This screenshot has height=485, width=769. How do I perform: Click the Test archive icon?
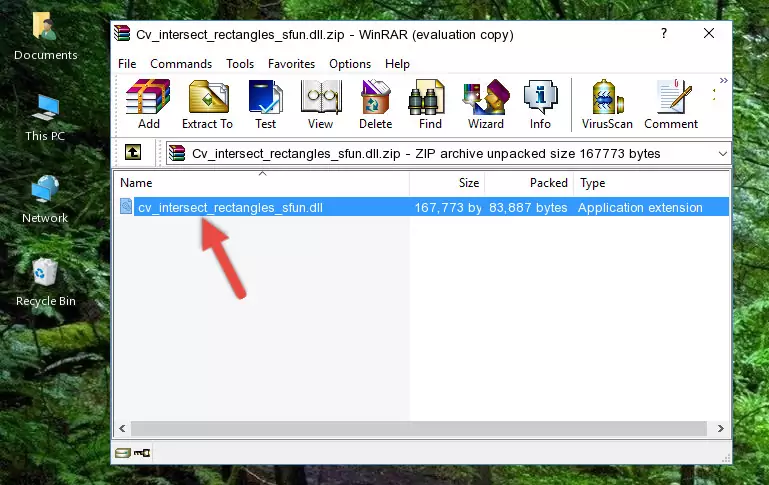(265, 104)
